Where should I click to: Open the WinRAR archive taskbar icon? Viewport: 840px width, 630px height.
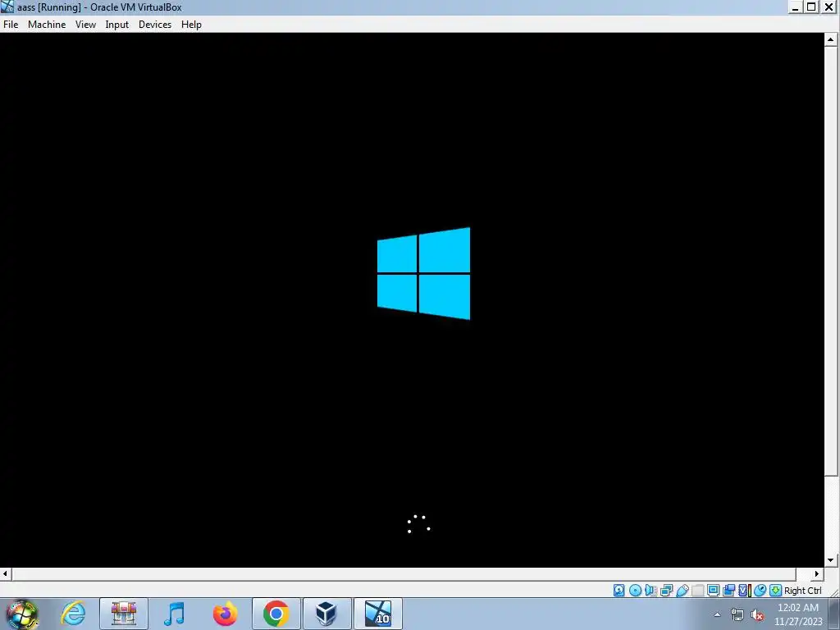tap(124, 614)
